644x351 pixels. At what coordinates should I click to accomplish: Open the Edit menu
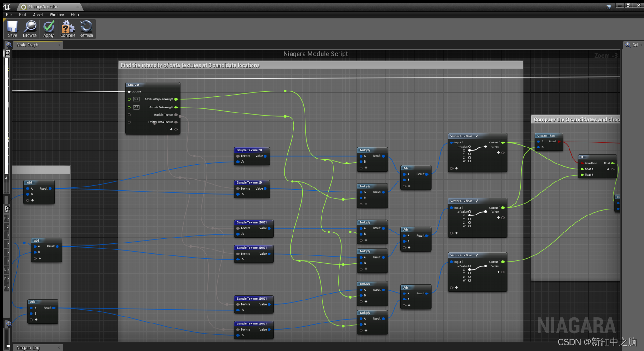point(23,15)
